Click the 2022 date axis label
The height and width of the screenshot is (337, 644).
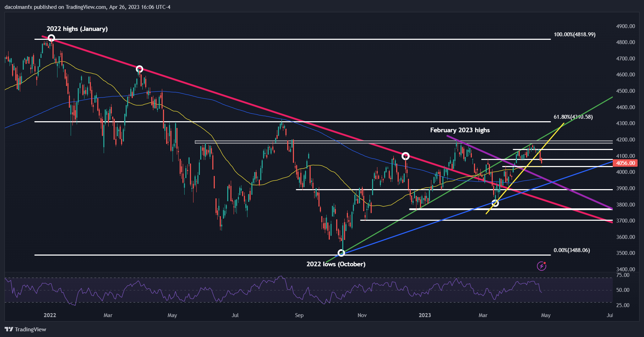pos(50,315)
